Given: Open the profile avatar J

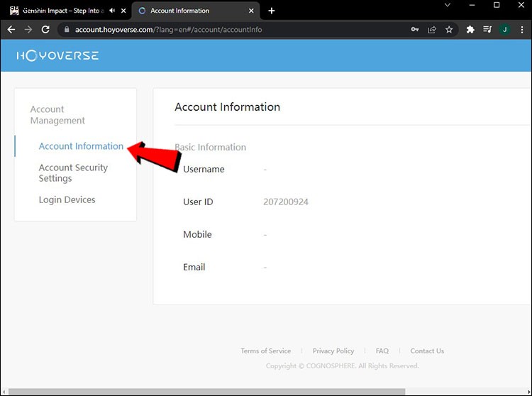Looking at the screenshot, I should [504, 30].
